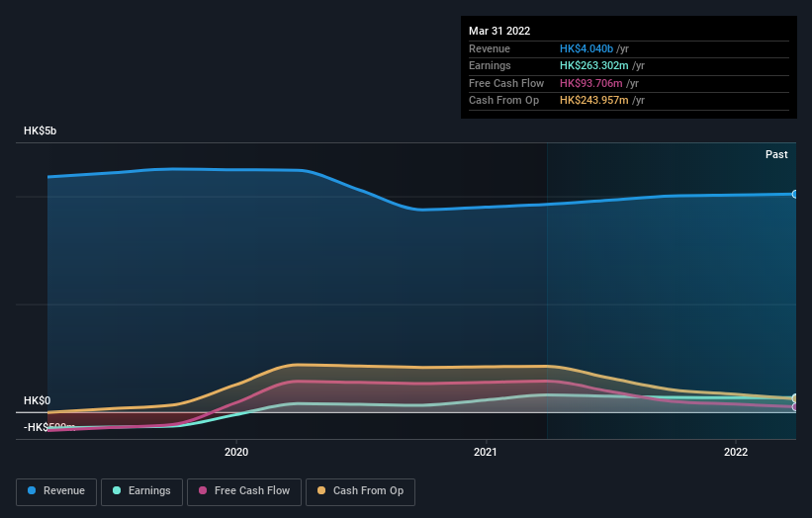Click the 2022 x-axis label

pos(736,452)
